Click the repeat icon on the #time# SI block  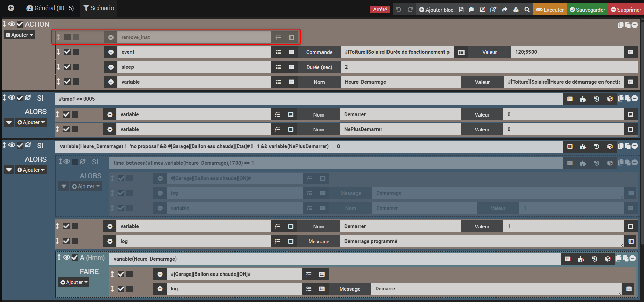[x=28, y=97]
